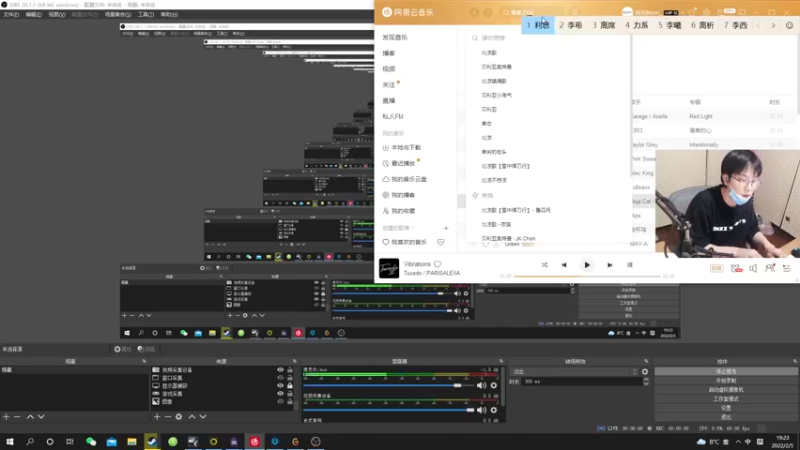Open lyrics button in NetEase player bar
Image resolution: width=800 pixels, height=450 pixels.
pyautogui.click(x=630, y=265)
